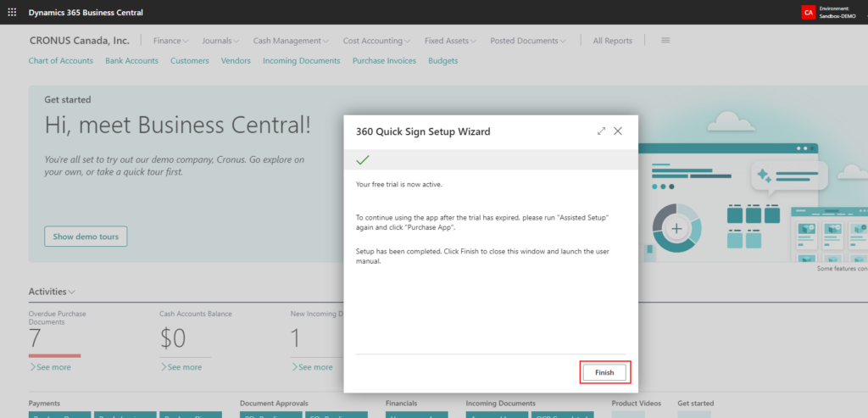Open the Customers list
The image size is (868, 418).
pyautogui.click(x=189, y=61)
